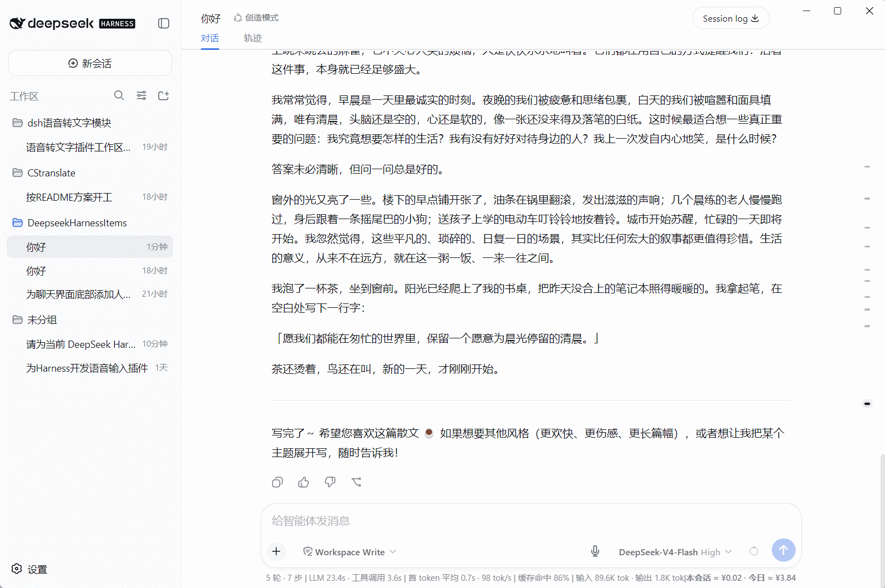Open the Workspace Write permission dropdown
This screenshot has height=588, width=885.
point(350,552)
